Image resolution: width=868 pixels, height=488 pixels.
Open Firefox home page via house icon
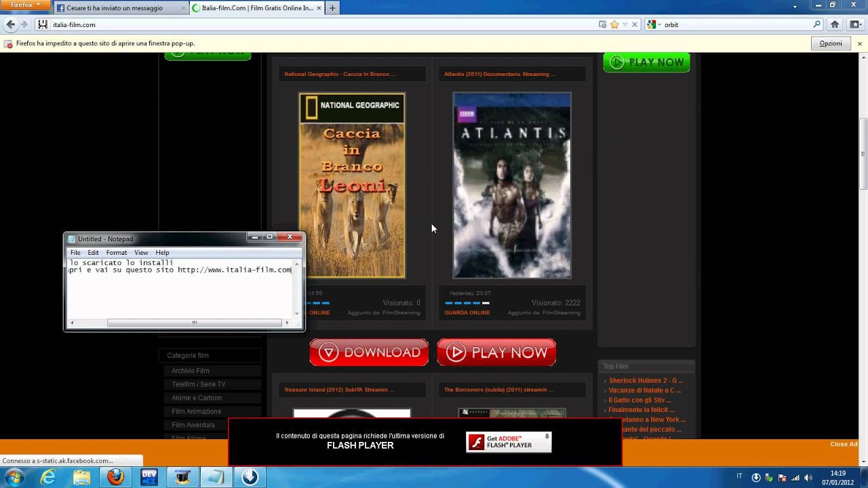point(835,24)
